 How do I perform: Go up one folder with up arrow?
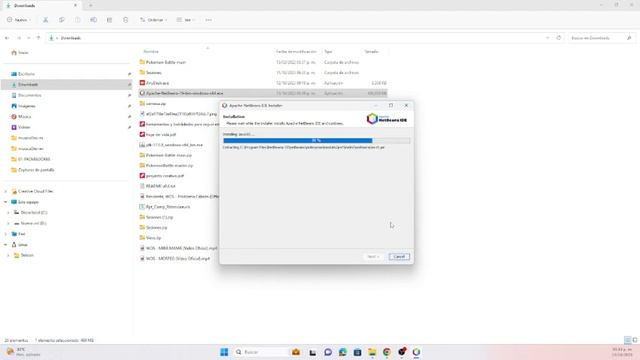pyautogui.click(x=38, y=38)
